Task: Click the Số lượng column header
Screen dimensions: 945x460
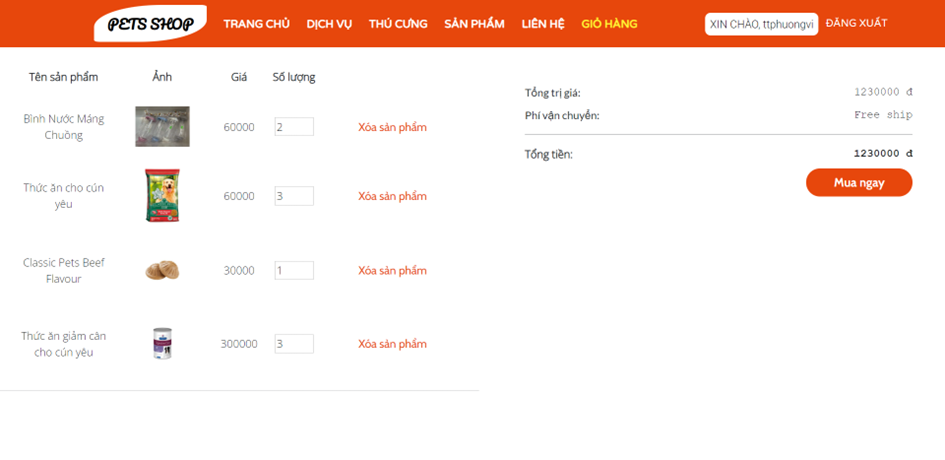Action: [294, 77]
